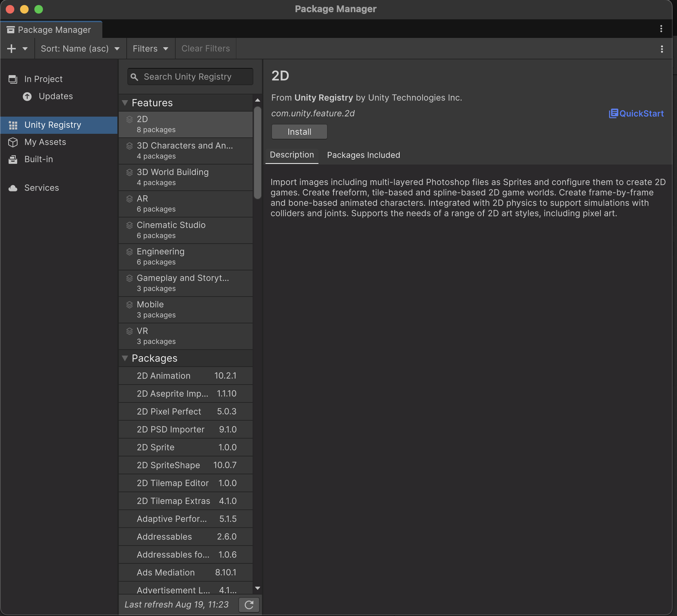Select the Description tab

pos(292,155)
